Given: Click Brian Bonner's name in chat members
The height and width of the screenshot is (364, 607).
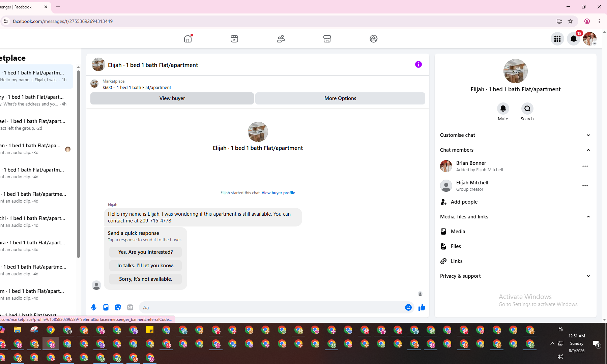Looking at the screenshot, I should (x=471, y=163).
